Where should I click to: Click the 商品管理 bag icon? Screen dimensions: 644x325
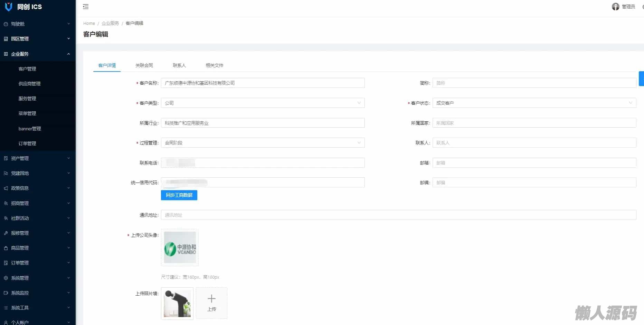click(x=6, y=248)
